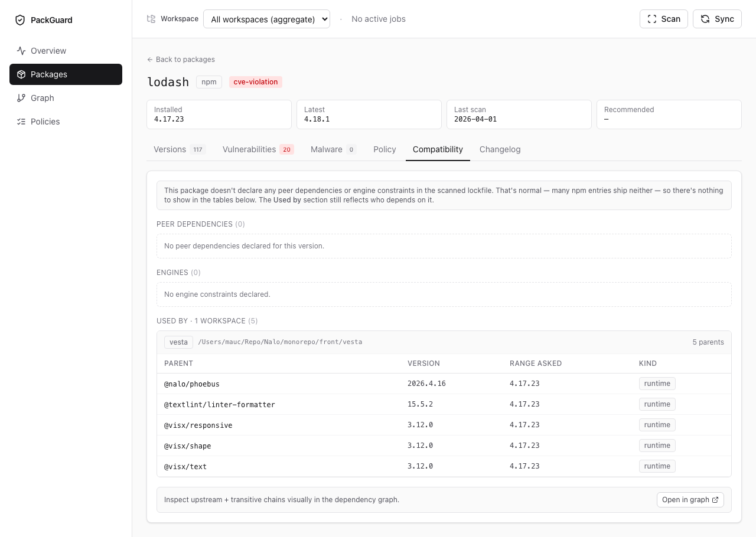
Task: Select the @nalo/phoebus parent row
Action: pos(444,384)
